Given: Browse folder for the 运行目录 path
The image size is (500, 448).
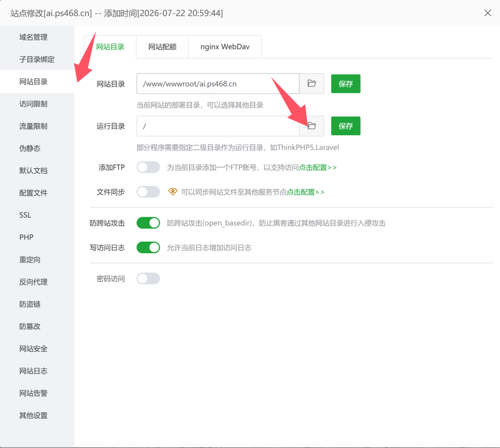Looking at the screenshot, I should click(312, 126).
